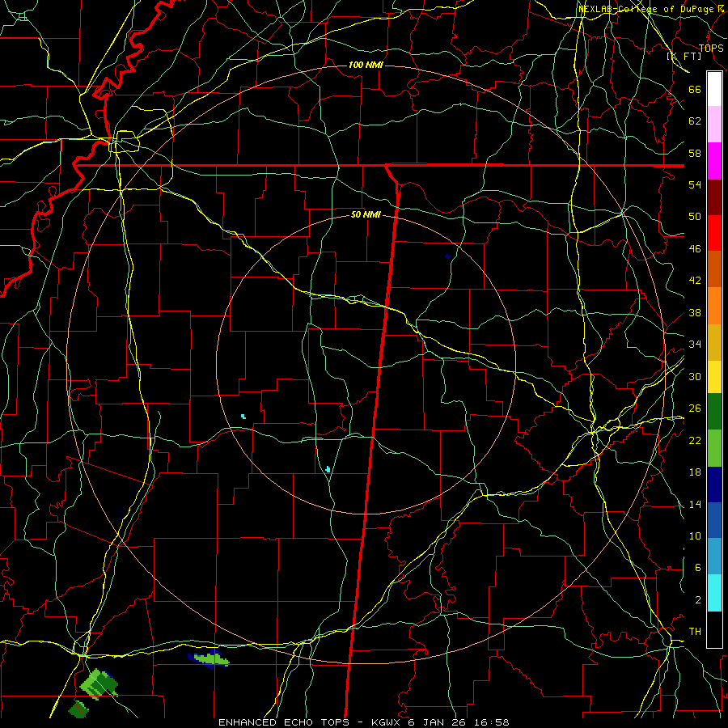Click the cyan legend swatch
Viewport: 728px width, 728px height.
coord(714,593)
